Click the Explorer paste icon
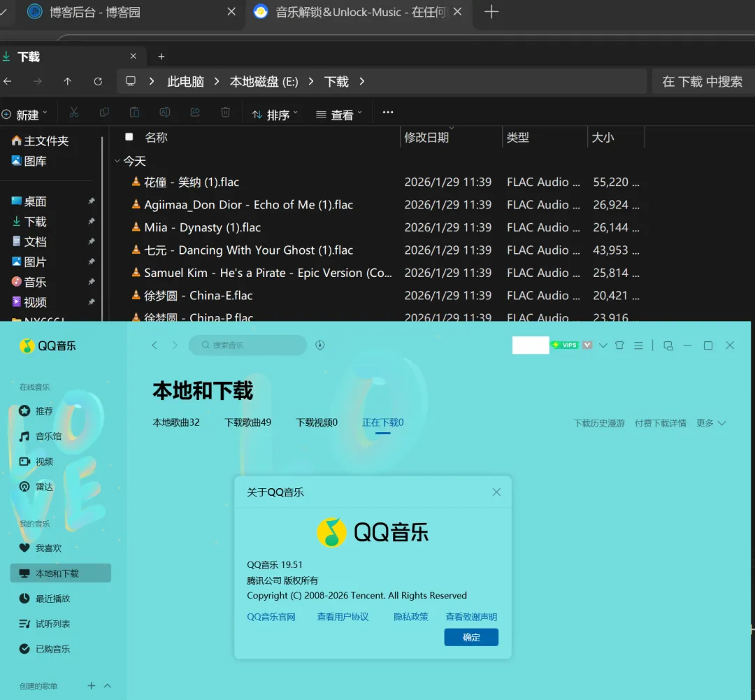This screenshot has height=700, width=755. [134, 113]
